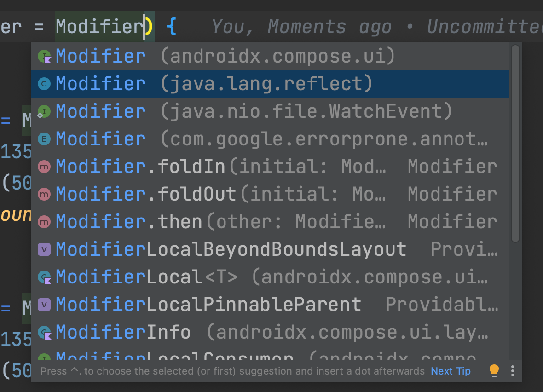Click the variable icon for ModifierLocalPinnableParent
Screen dimensions: 543x392
pyautogui.click(x=44, y=305)
